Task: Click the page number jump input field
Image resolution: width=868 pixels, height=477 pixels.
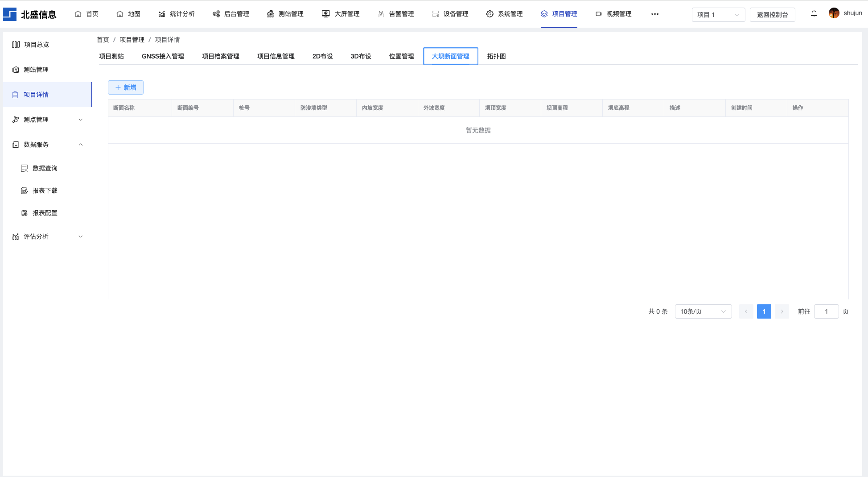Action: (826, 311)
